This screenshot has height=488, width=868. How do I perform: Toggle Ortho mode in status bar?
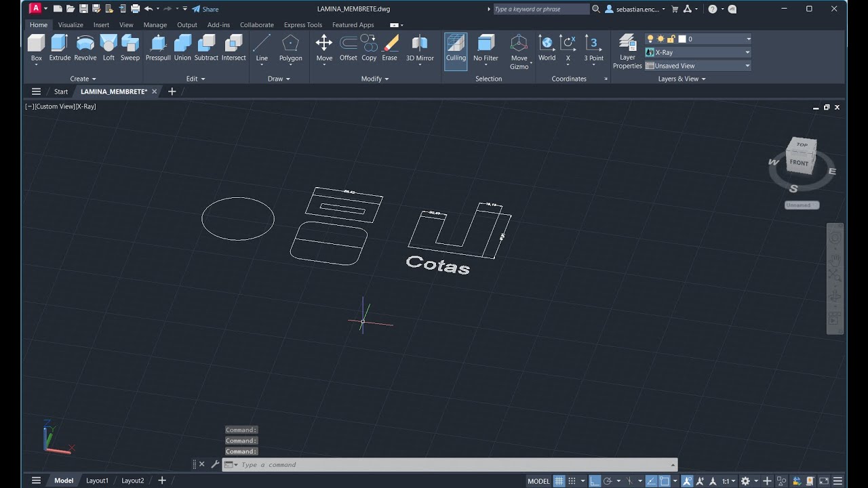coord(594,481)
